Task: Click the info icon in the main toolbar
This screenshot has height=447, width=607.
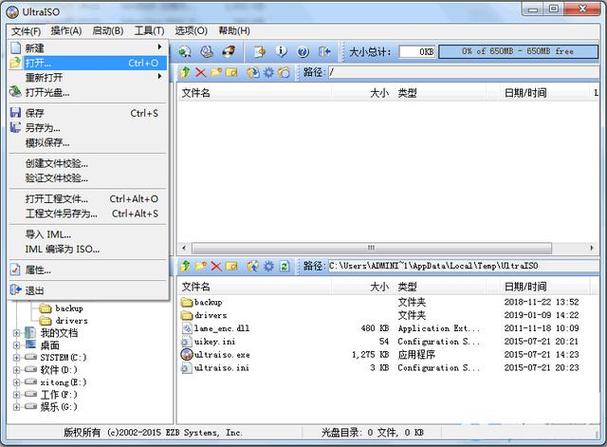Action: [280, 50]
